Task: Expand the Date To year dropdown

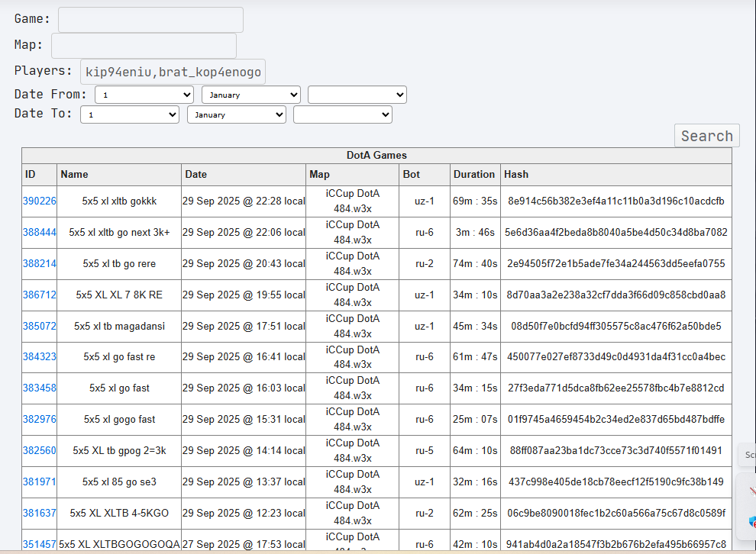Action: [x=343, y=114]
